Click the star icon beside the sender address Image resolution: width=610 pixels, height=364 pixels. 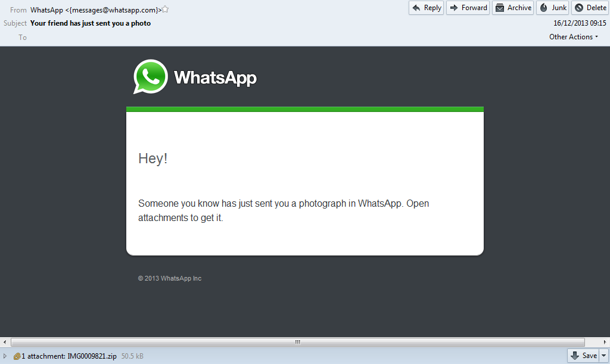[x=165, y=10]
